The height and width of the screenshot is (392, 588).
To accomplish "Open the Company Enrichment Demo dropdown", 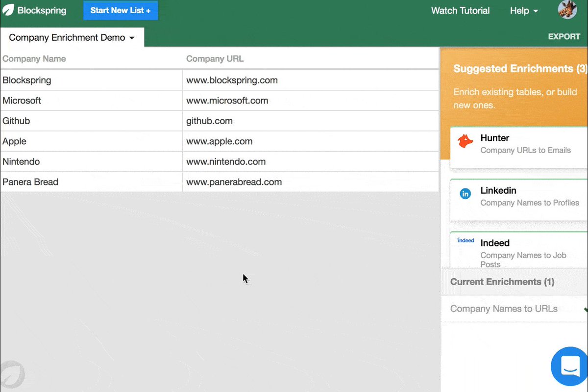I will click(72, 38).
